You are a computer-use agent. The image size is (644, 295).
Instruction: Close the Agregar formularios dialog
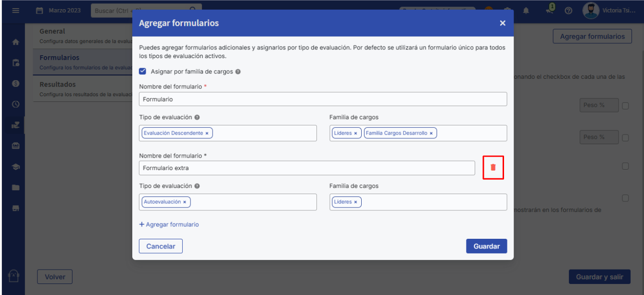(503, 23)
